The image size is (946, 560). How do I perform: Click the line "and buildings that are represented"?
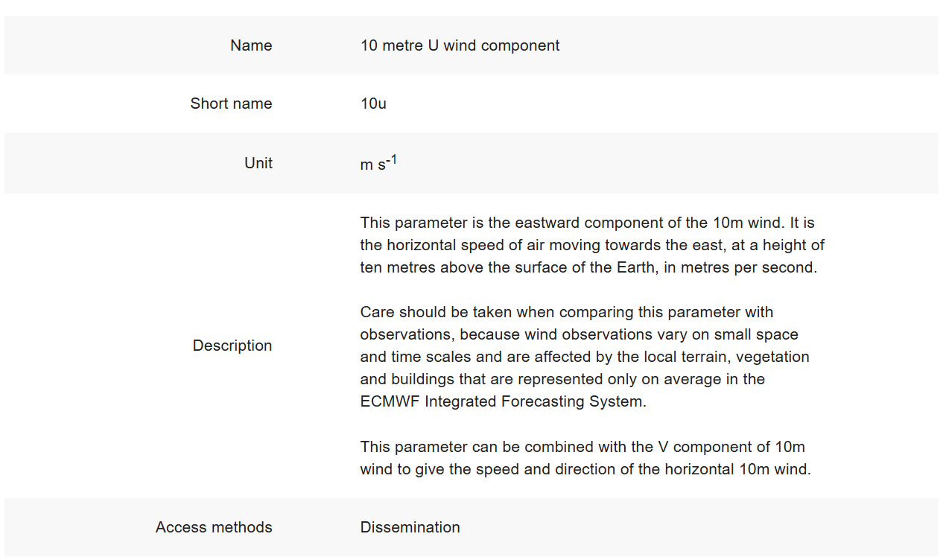[562, 379]
